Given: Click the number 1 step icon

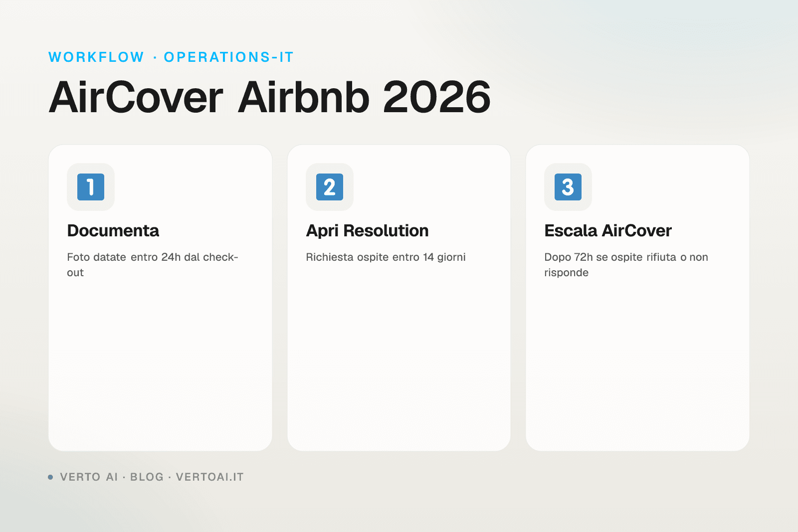Looking at the screenshot, I should [x=91, y=187].
